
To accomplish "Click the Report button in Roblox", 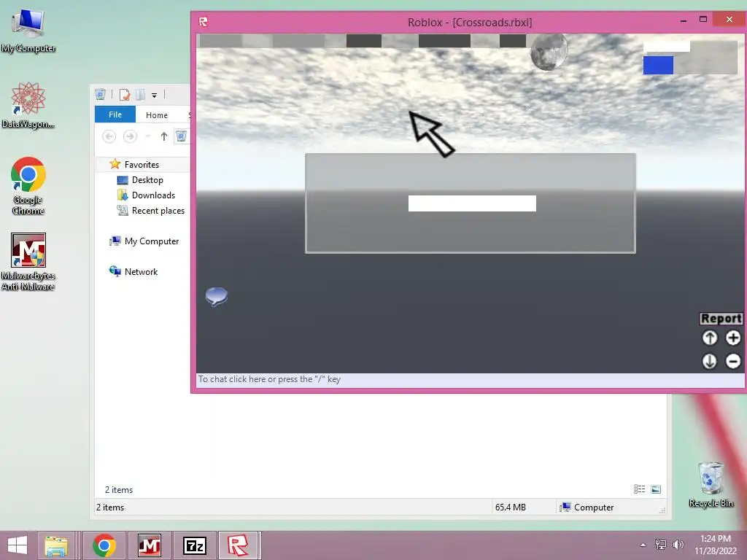I will tap(721, 319).
